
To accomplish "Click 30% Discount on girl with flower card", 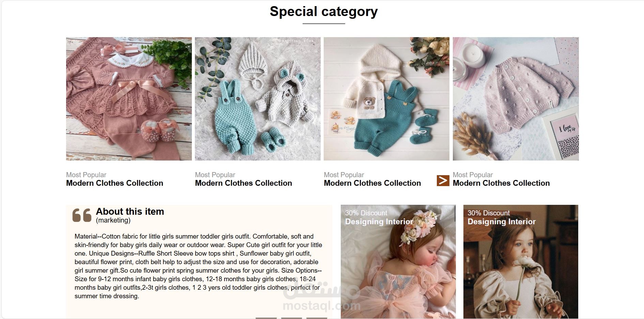I will (x=488, y=213).
